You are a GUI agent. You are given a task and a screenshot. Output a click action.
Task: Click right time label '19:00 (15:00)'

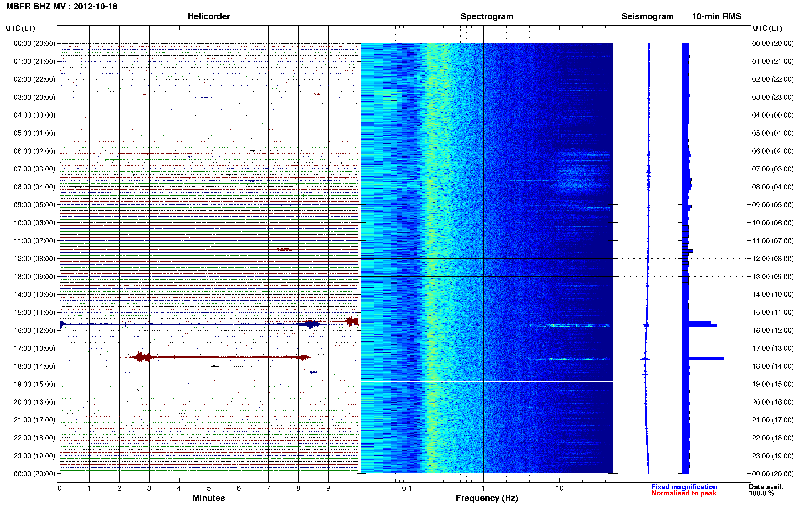773,384
